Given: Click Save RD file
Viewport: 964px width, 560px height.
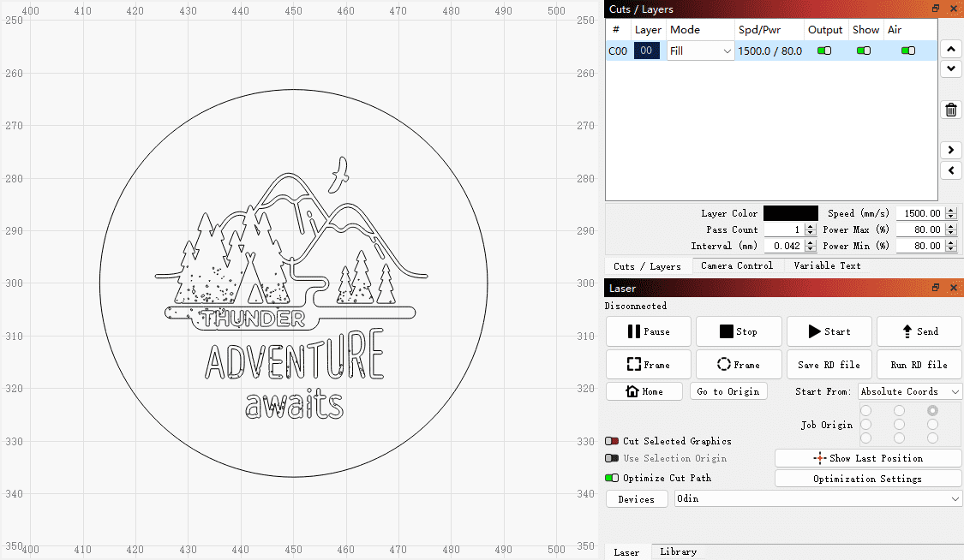Looking at the screenshot, I should [829, 365].
